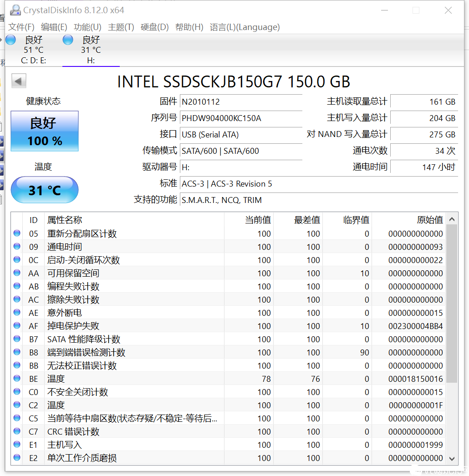The width and height of the screenshot is (469, 476).
Task: Select the H: disk status orb
Action: pyautogui.click(x=68, y=40)
